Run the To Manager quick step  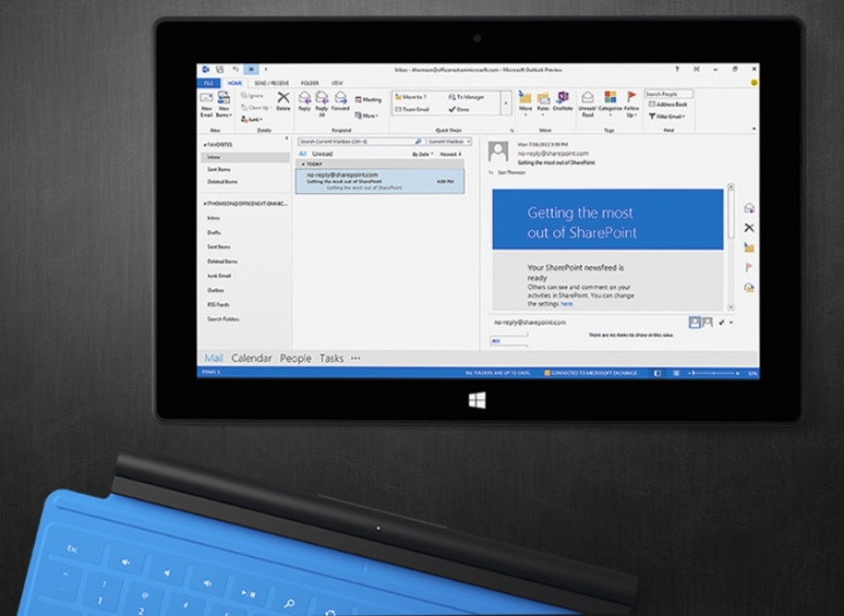[x=466, y=97]
